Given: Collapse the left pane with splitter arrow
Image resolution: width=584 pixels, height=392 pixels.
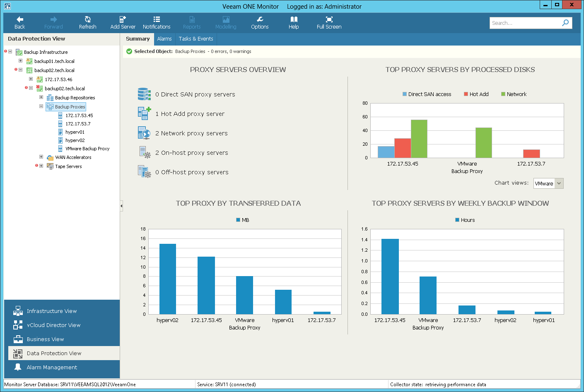Looking at the screenshot, I should [121, 206].
